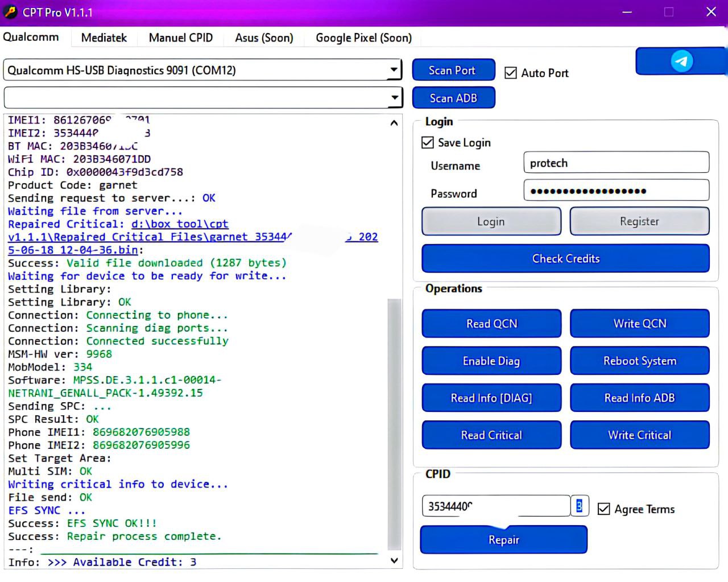Screen dimensions: 728x582
Task: Click the WiFi MAC log line
Action: pyautogui.click(x=80, y=159)
